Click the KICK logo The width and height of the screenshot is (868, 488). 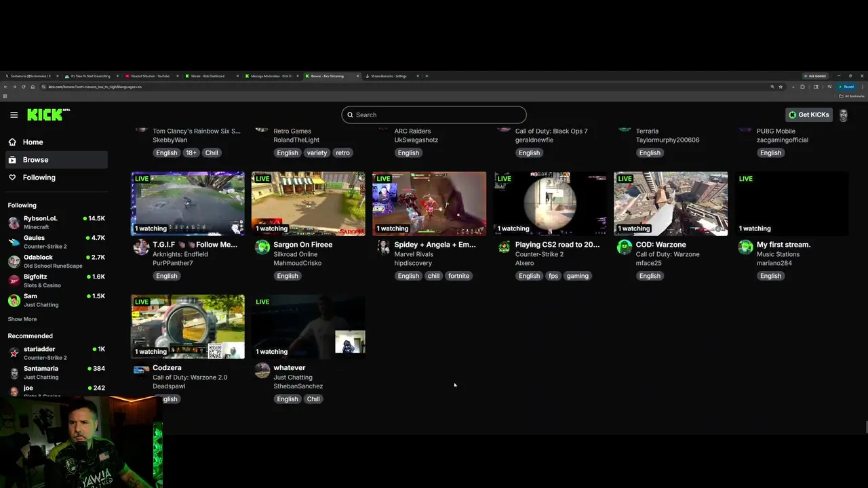[48, 115]
